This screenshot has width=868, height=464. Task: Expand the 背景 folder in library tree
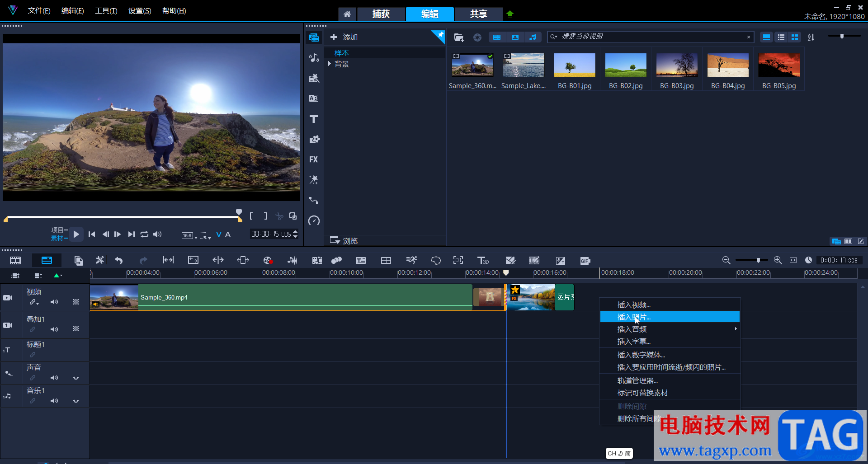point(330,64)
